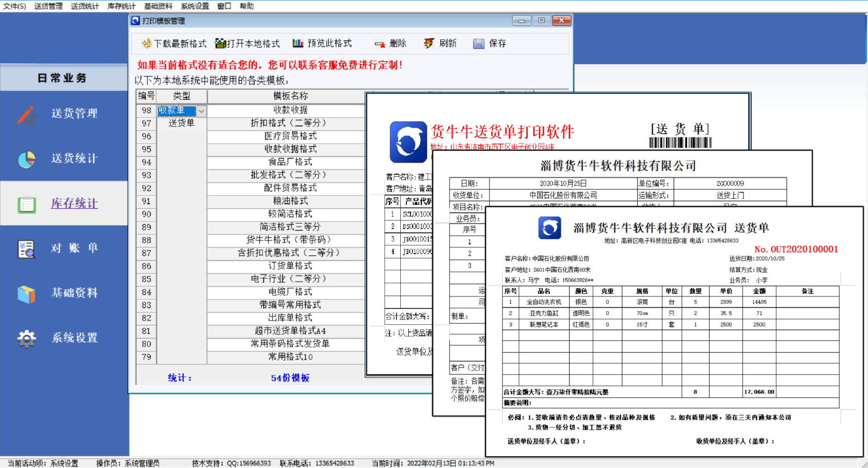Select the 收款单 combo box field
The width and height of the screenshot is (868, 468).
point(177,111)
